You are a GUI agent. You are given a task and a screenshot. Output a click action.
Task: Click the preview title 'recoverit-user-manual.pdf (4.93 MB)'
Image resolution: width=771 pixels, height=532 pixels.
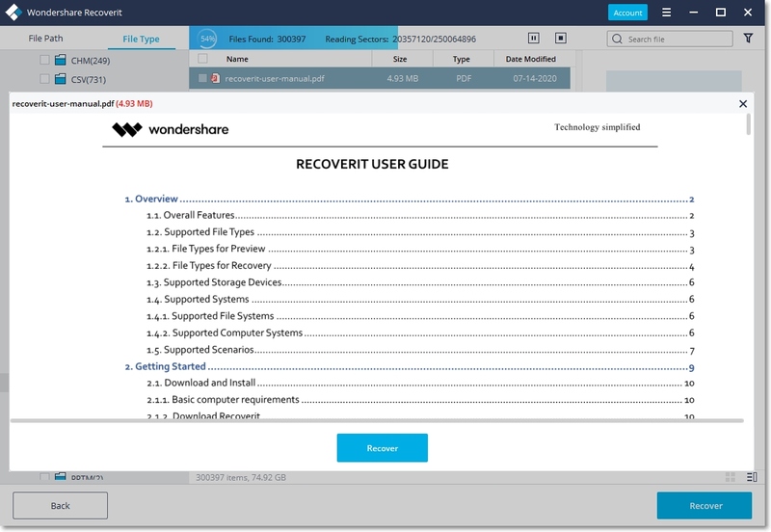[x=82, y=104]
